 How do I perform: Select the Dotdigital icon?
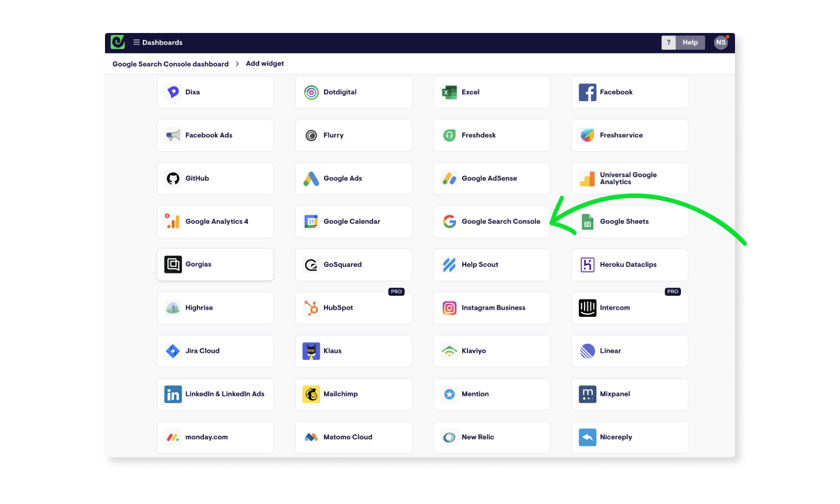311,92
